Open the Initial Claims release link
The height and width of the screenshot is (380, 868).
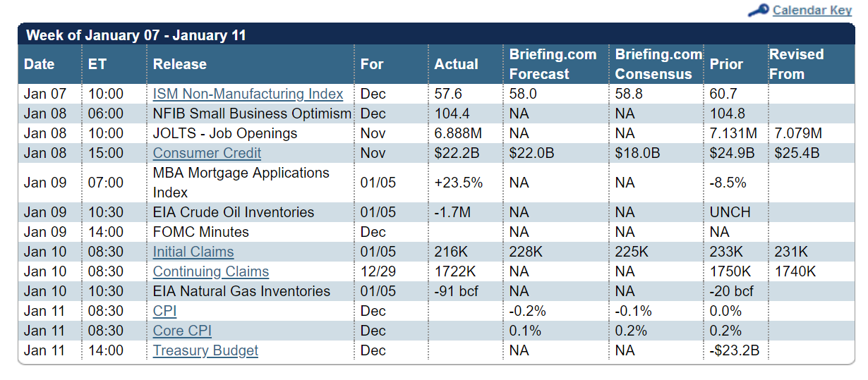(193, 252)
